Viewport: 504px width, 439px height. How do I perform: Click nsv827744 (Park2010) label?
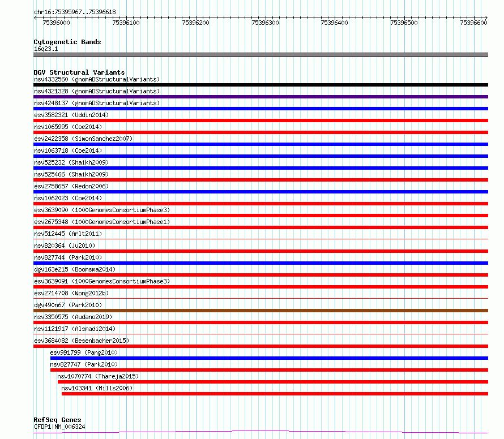(68, 257)
